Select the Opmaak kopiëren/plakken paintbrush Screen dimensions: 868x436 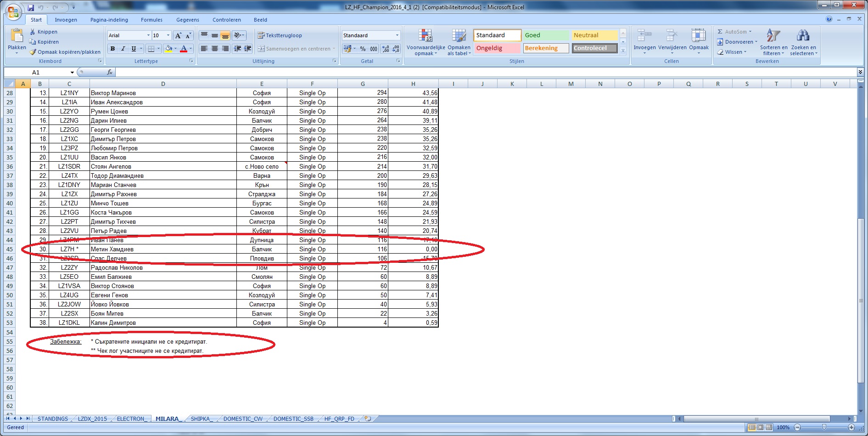pos(33,52)
